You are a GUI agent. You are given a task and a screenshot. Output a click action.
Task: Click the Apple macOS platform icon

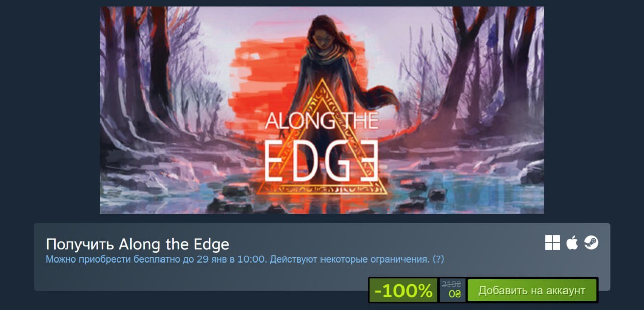(x=572, y=243)
